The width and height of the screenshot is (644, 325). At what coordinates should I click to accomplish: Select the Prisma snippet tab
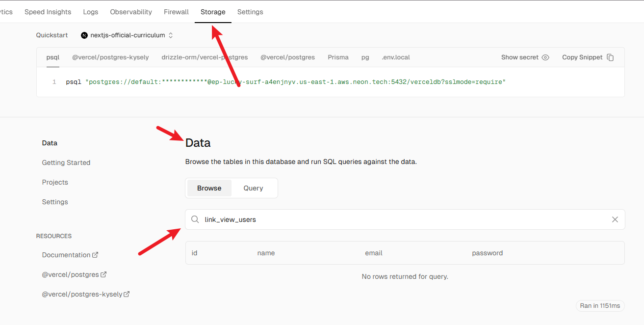click(x=338, y=57)
